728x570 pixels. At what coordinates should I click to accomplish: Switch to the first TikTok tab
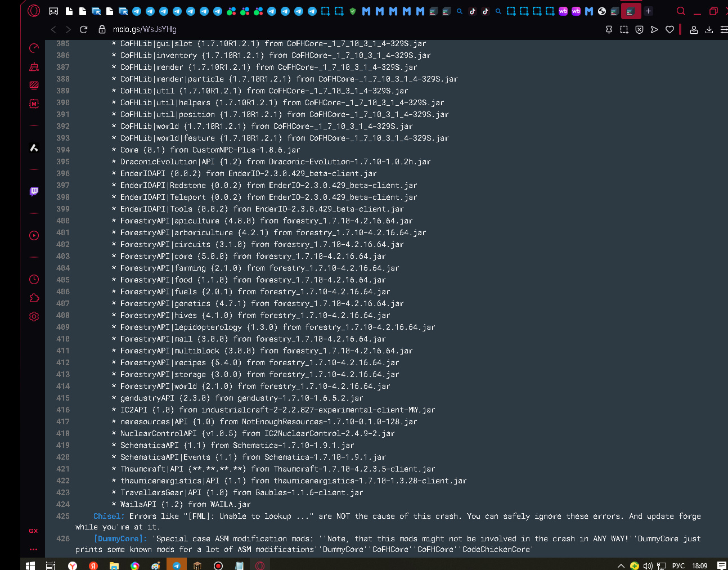point(473,11)
